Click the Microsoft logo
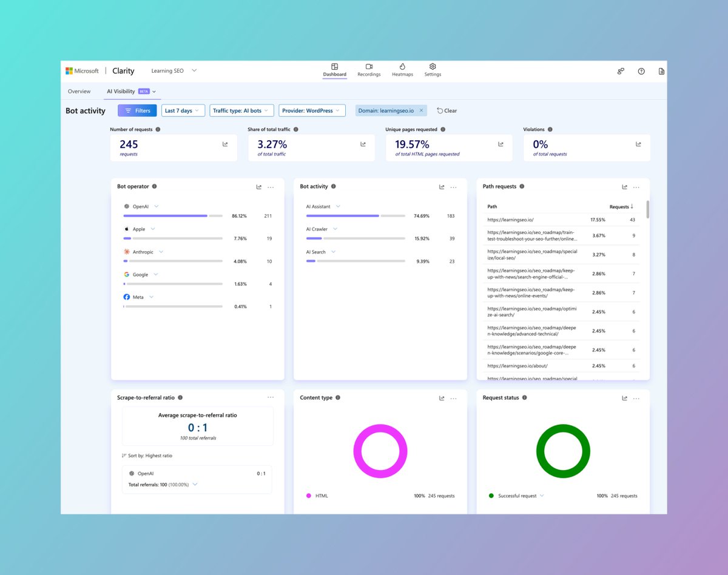 [x=83, y=71]
